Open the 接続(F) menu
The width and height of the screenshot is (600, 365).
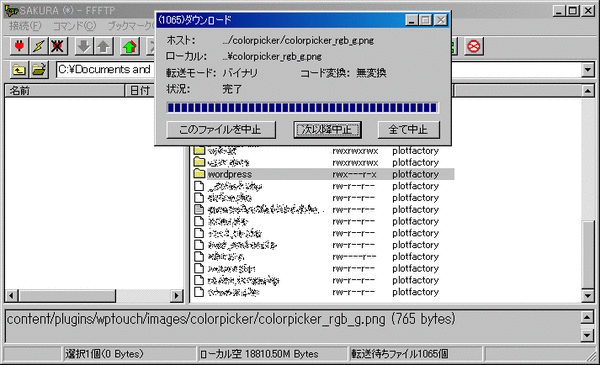click(x=25, y=26)
